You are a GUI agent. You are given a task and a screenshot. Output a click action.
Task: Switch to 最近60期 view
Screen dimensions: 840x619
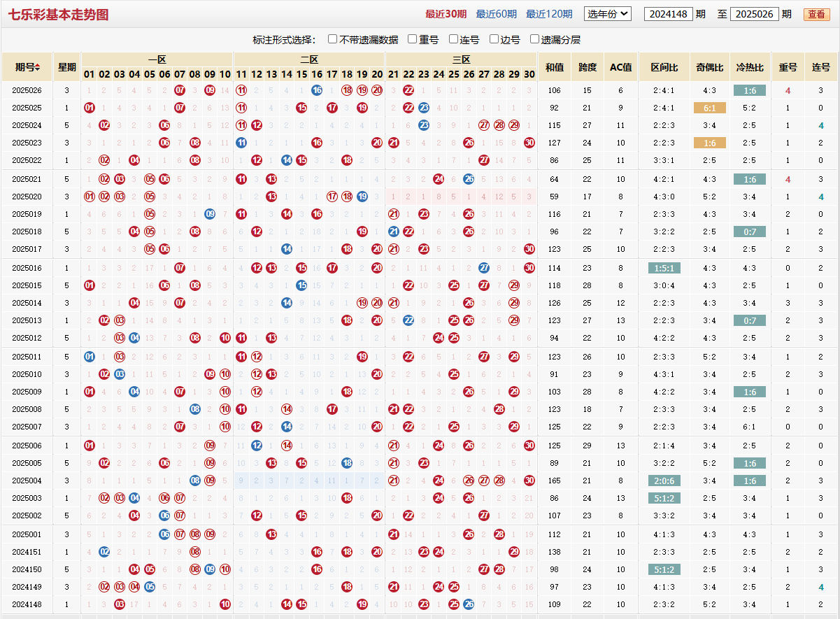497,14
